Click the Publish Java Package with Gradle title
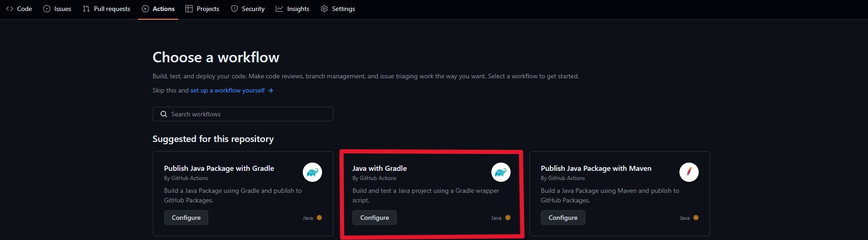The height and width of the screenshot is (240, 868). [x=219, y=169]
